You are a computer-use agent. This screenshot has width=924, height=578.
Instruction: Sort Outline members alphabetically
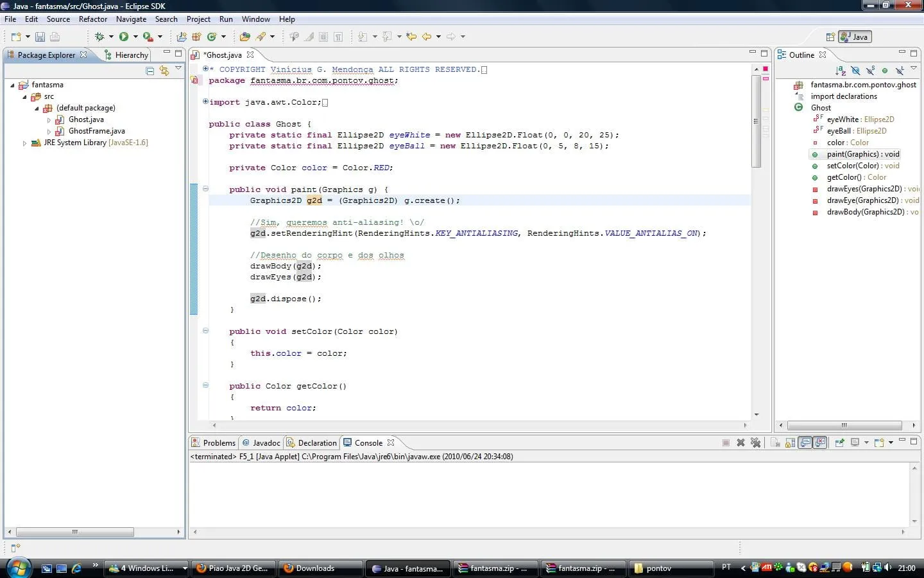(x=841, y=71)
